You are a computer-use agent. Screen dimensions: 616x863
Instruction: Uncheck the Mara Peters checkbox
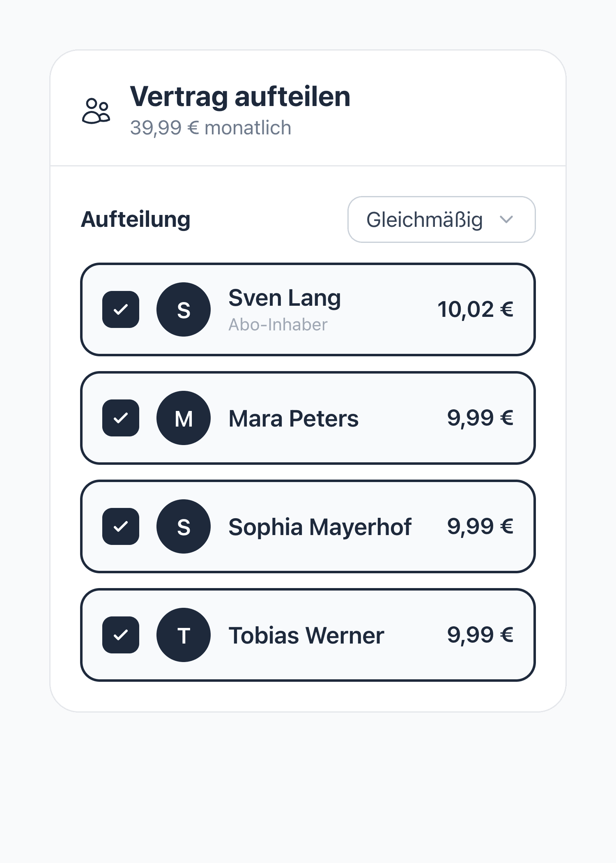click(121, 418)
